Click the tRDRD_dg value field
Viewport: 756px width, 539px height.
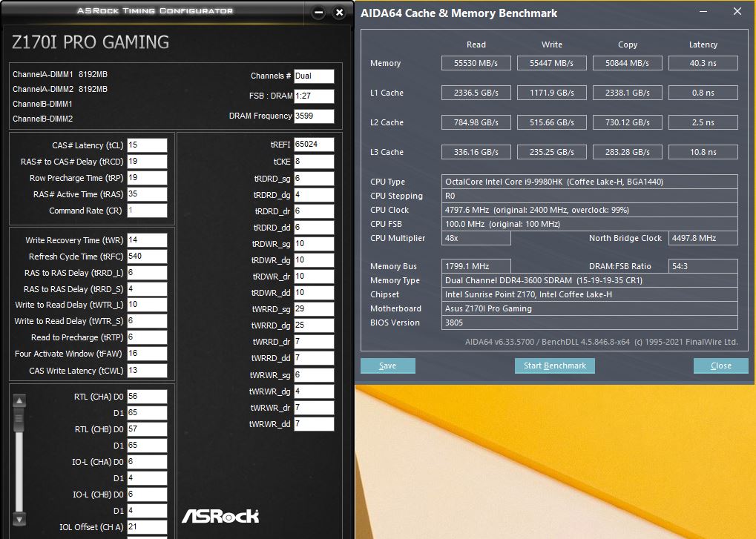point(314,195)
